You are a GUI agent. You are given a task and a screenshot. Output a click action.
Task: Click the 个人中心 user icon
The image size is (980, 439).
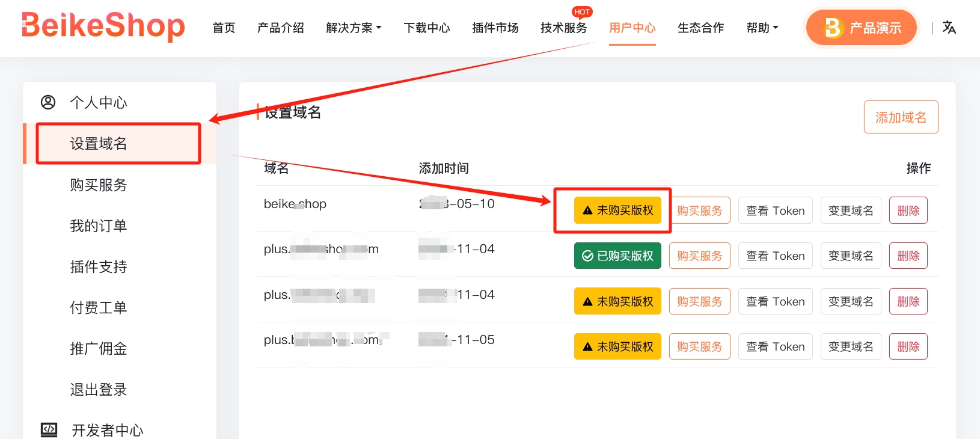(x=48, y=102)
